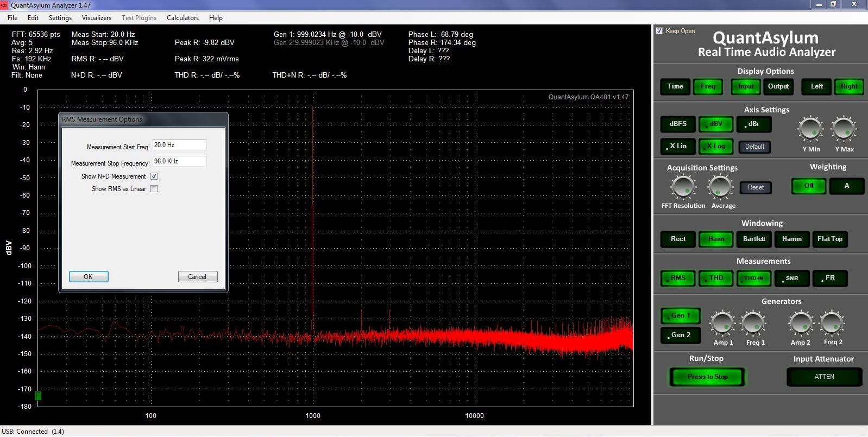Toggle generator Gen 1

681,316
